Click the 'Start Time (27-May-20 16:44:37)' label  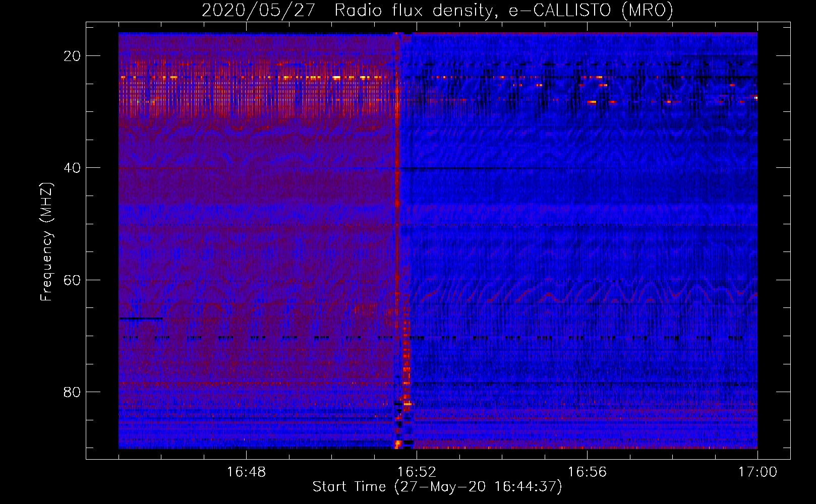tap(437, 487)
